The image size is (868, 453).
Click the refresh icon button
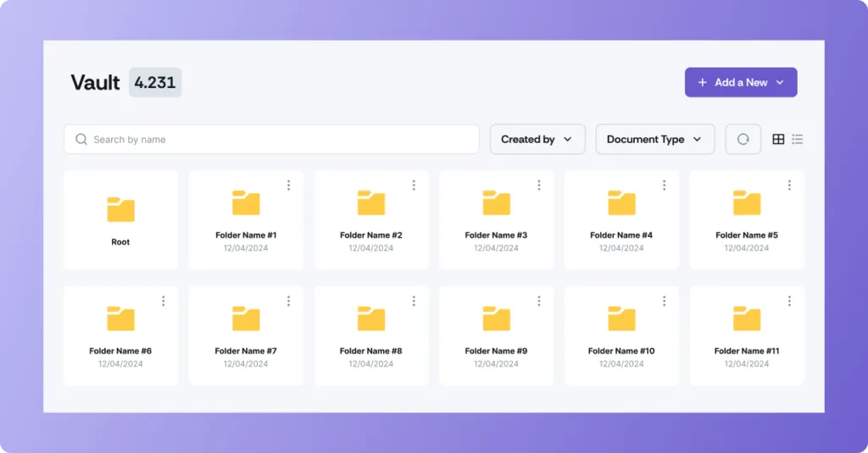click(743, 140)
